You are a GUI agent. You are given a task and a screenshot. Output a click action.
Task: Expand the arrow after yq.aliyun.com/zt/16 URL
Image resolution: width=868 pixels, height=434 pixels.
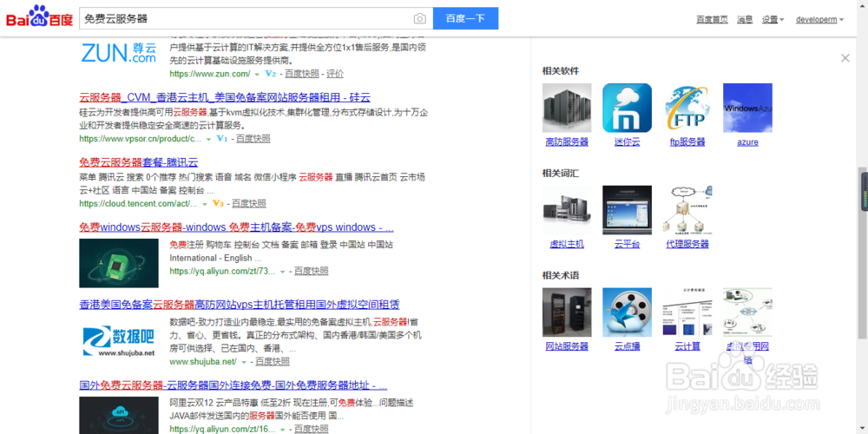[282, 431]
